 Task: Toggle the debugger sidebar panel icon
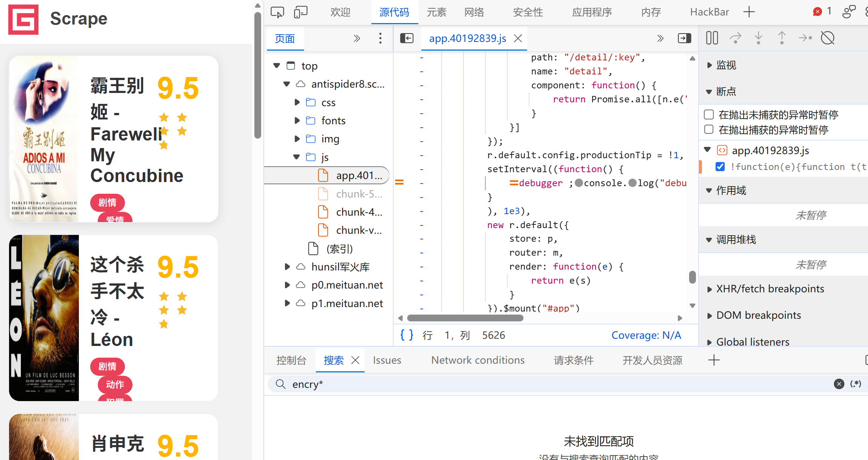685,38
